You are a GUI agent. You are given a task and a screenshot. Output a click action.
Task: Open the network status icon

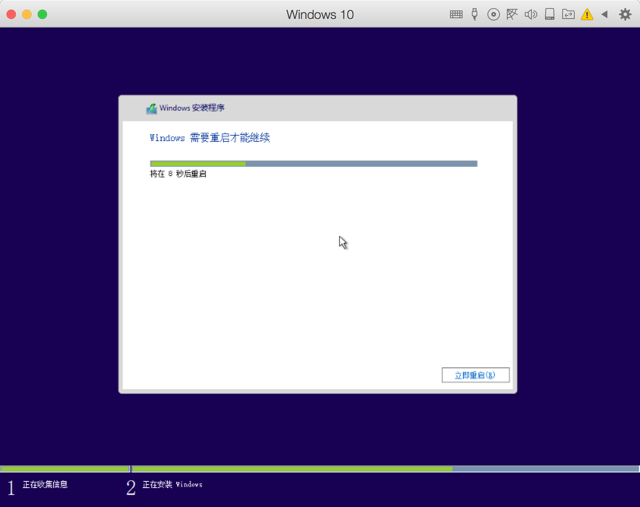tap(512, 15)
